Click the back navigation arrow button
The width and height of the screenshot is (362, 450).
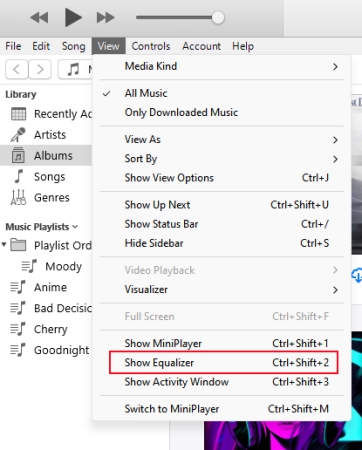click(x=16, y=69)
